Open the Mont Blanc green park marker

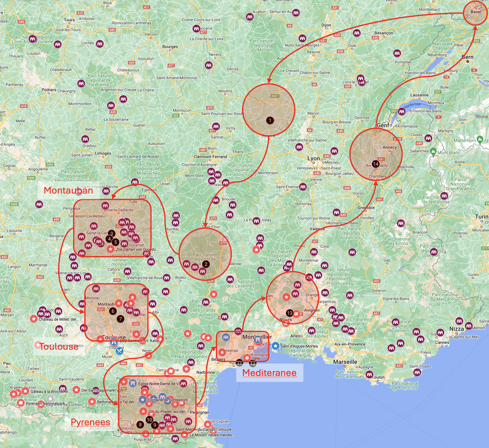click(x=433, y=152)
